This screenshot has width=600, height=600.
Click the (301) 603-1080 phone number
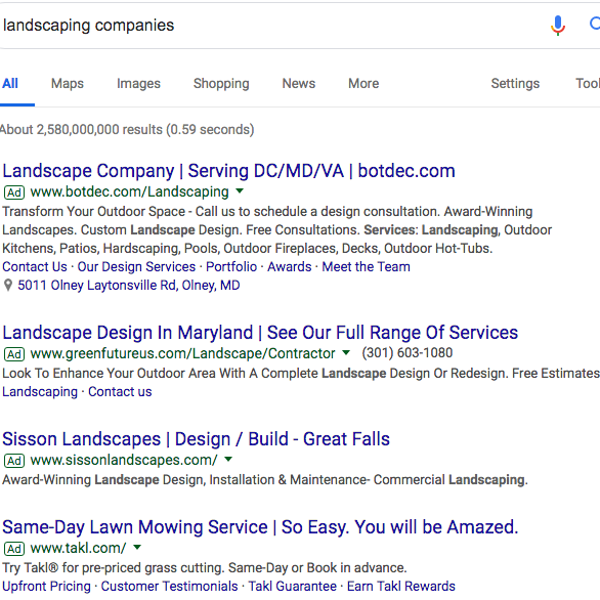(x=408, y=353)
